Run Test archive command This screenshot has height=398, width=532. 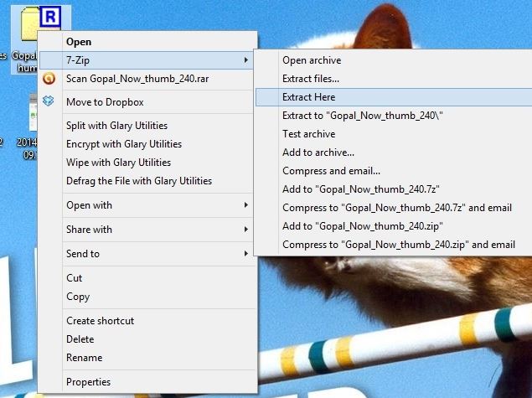coord(308,134)
